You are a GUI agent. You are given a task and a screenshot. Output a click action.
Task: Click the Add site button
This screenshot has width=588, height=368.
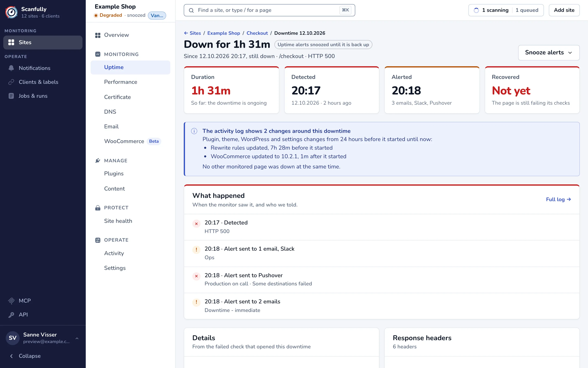(564, 10)
